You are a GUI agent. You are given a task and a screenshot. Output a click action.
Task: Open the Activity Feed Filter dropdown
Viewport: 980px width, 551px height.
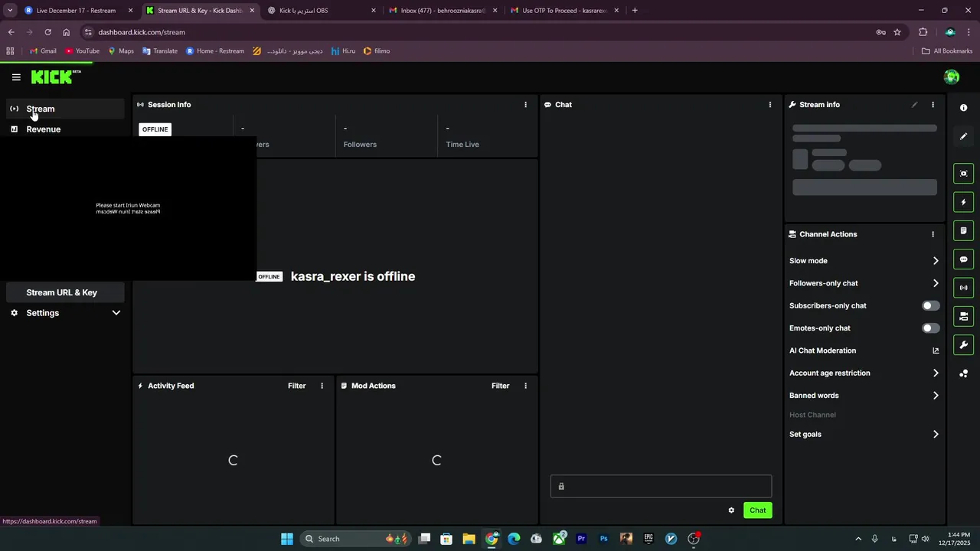(297, 386)
